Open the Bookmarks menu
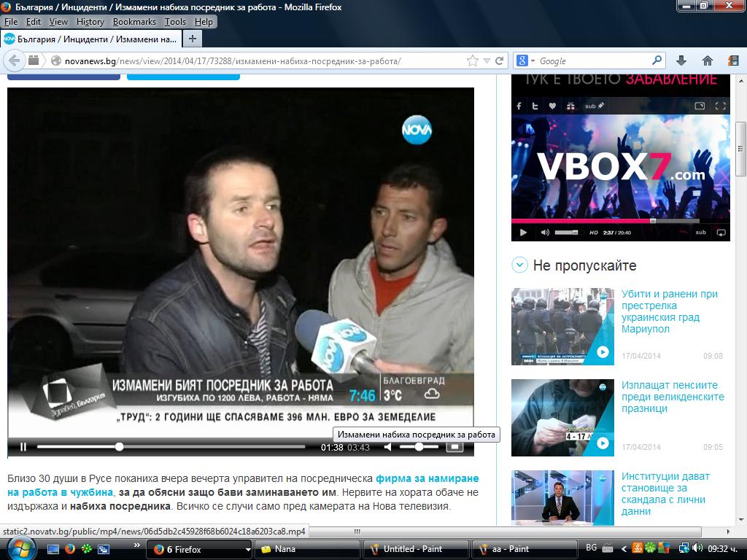 (134, 22)
